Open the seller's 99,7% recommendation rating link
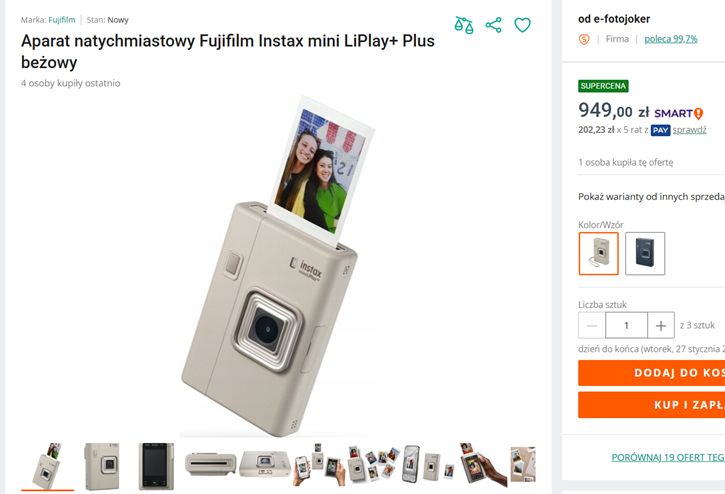The height and width of the screenshot is (494, 725). [671, 39]
